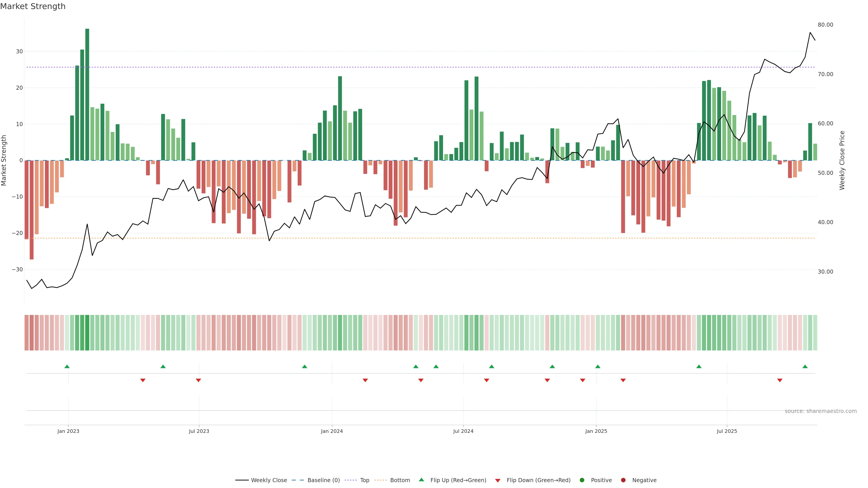
Task: Click the source: sharemaestro.com text
Action: point(821,411)
